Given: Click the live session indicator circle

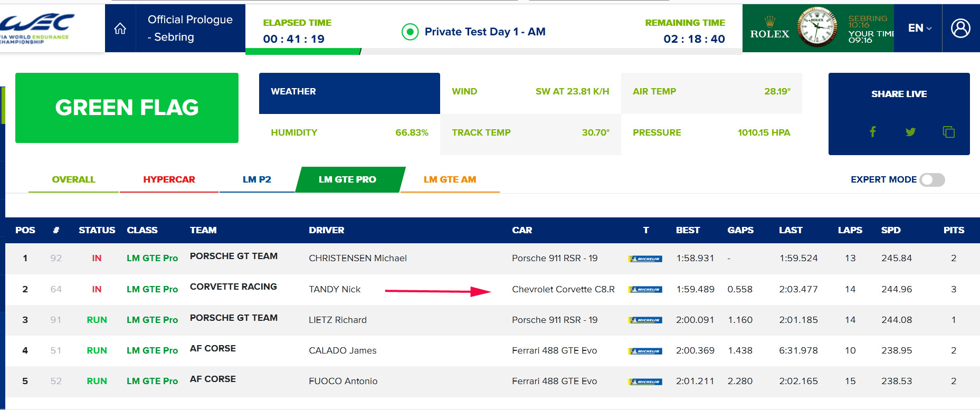Looking at the screenshot, I should point(410,32).
